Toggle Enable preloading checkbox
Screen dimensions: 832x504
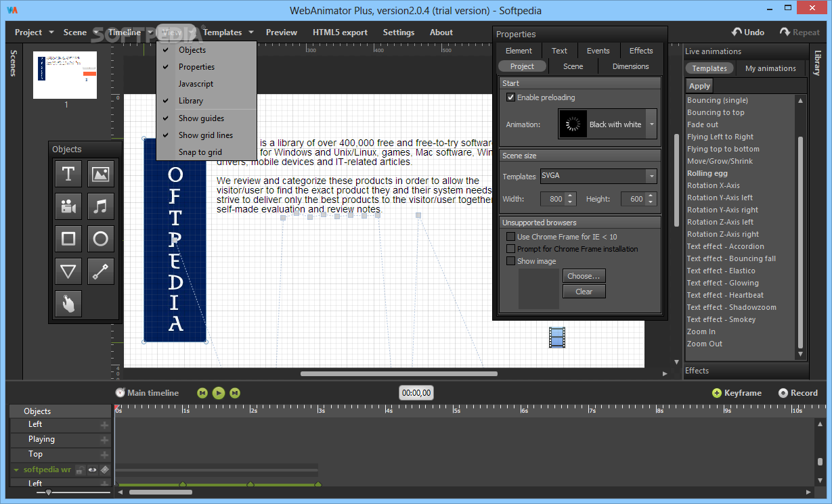point(510,97)
